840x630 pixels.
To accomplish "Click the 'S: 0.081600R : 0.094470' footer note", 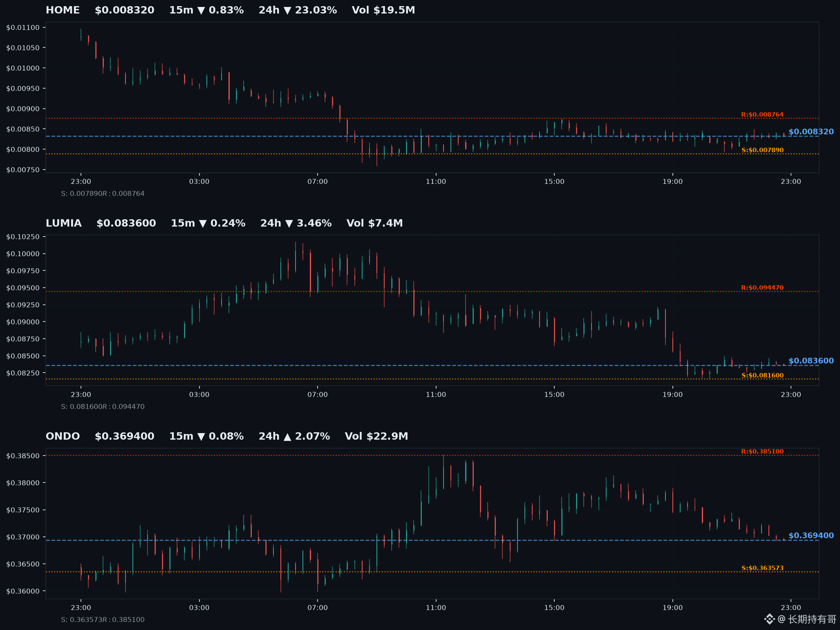I will pos(103,407).
